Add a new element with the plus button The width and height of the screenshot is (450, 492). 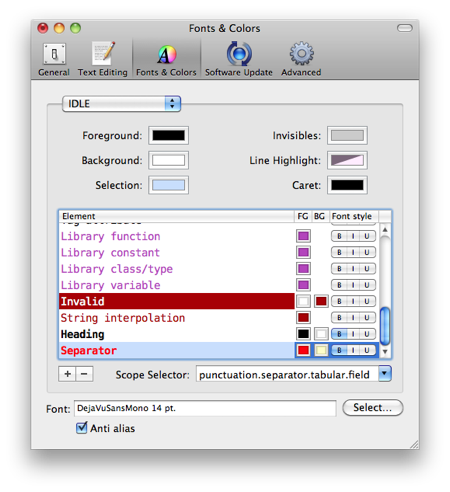pos(67,374)
